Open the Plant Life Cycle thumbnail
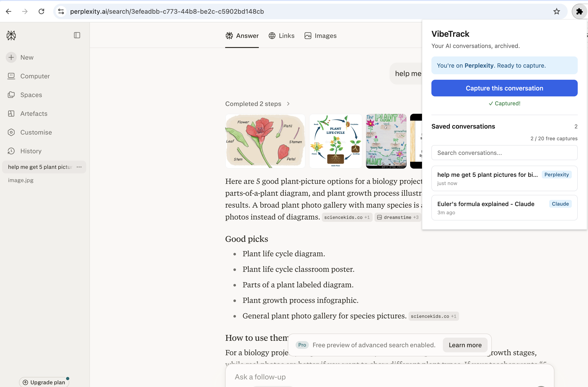The width and height of the screenshot is (588, 387). [336, 141]
